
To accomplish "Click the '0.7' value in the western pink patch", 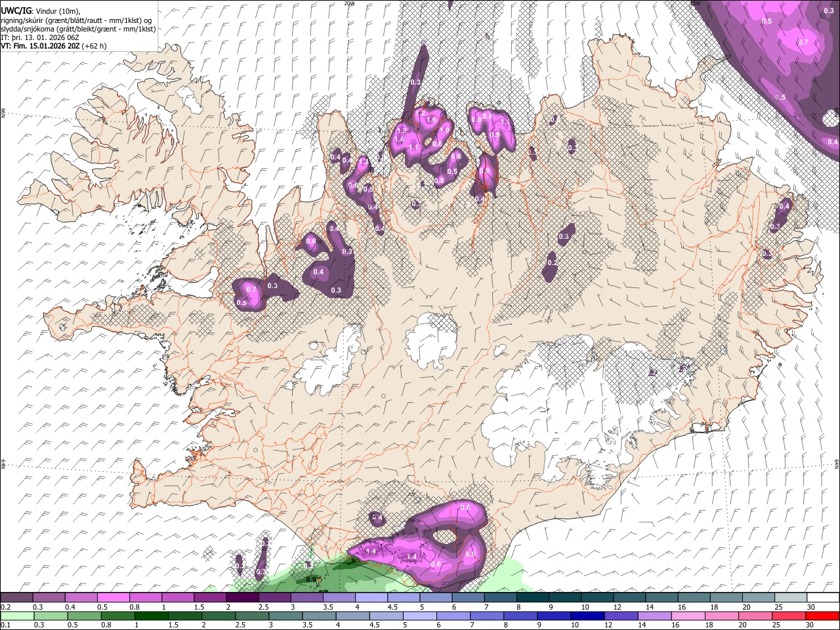I will point(251,289).
